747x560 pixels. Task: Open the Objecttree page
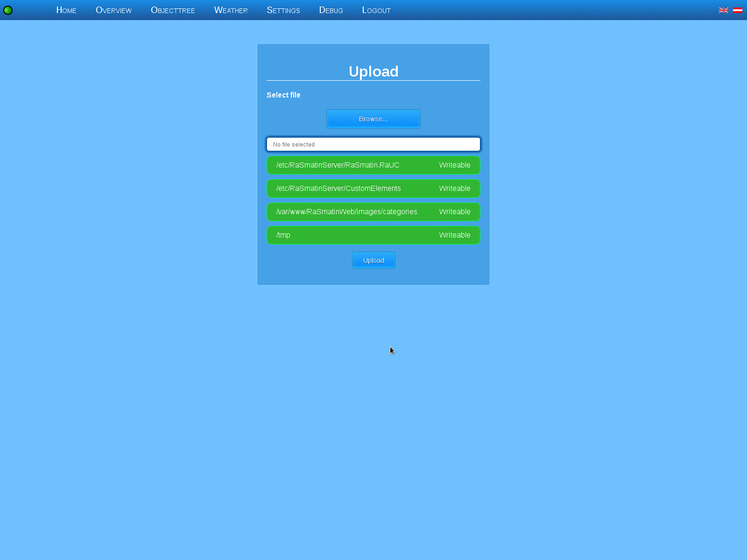click(x=173, y=10)
